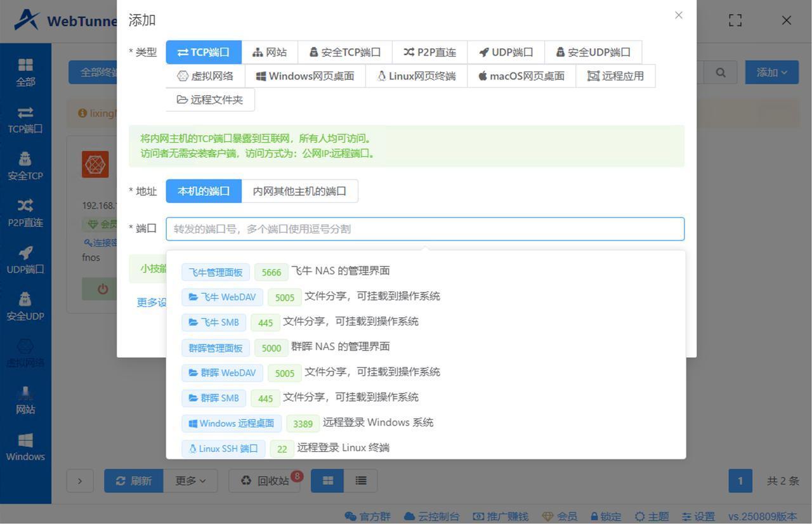The height and width of the screenshot is (524, 812).
Task: Open 主题 in the status bar
Action: point(652,516)
